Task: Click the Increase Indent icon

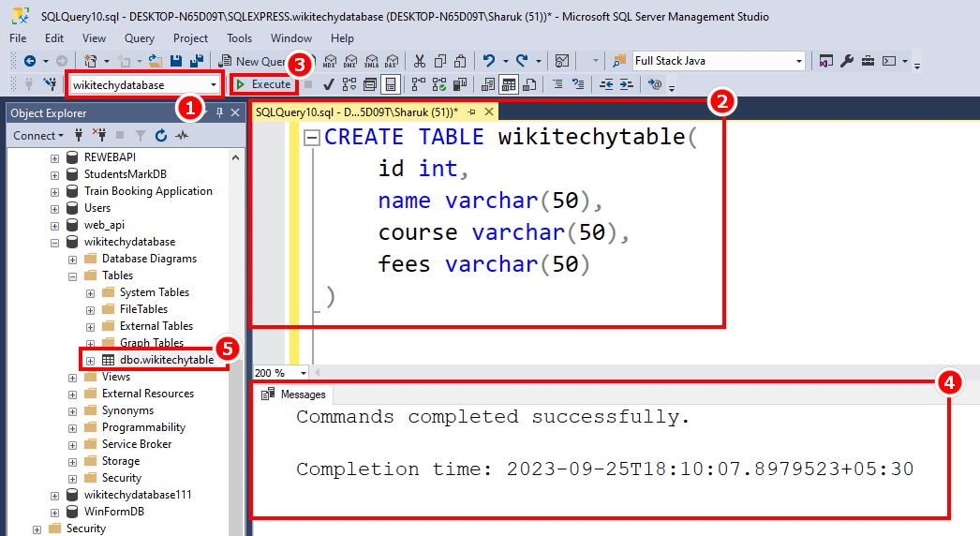Action: point(626,84)
